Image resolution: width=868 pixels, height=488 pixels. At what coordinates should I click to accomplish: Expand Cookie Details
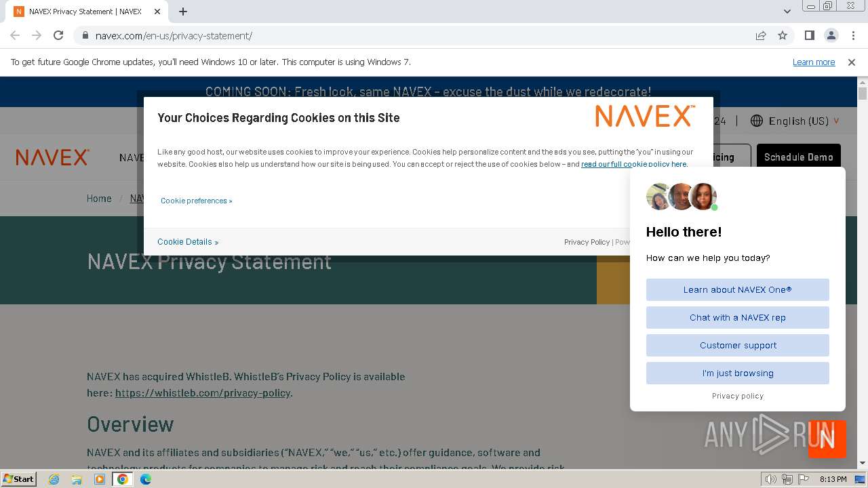pos(188,242)
